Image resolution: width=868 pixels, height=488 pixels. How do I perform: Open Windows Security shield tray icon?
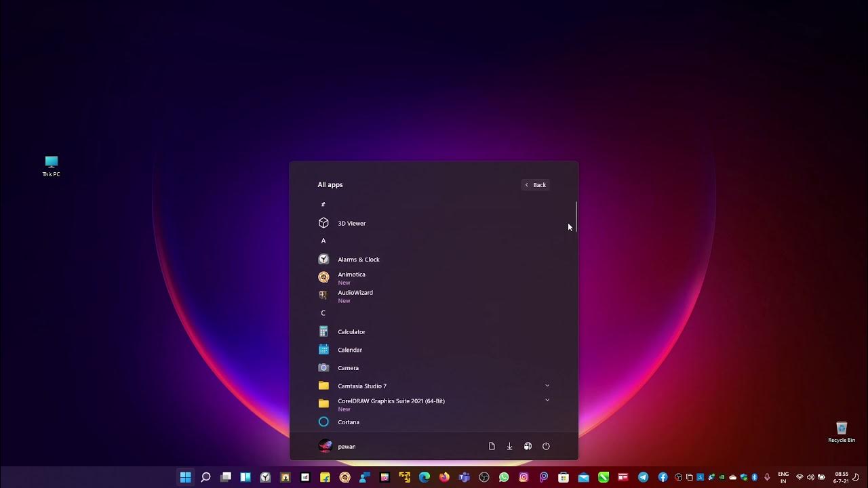pos(743,477)
